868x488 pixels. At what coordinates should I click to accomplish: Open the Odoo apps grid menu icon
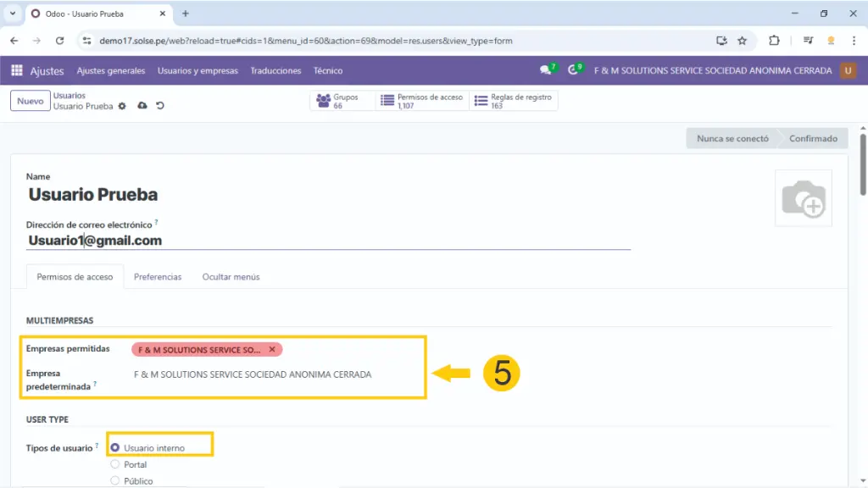click(x=17, y=71)
